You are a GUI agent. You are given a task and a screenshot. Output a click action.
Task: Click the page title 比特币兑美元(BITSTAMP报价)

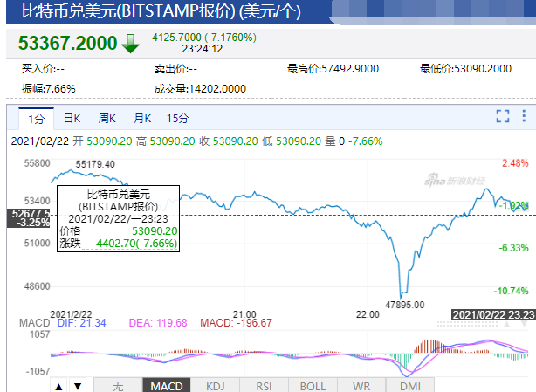click(128, 11)
